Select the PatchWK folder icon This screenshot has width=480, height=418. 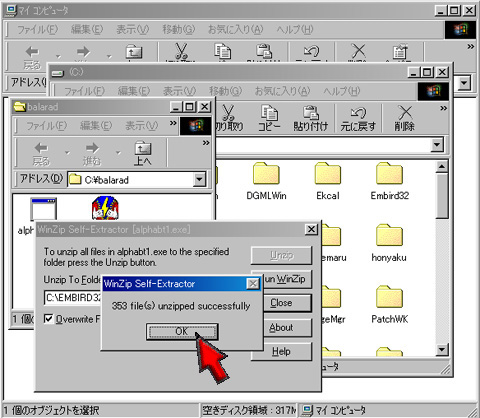[389, 297]
